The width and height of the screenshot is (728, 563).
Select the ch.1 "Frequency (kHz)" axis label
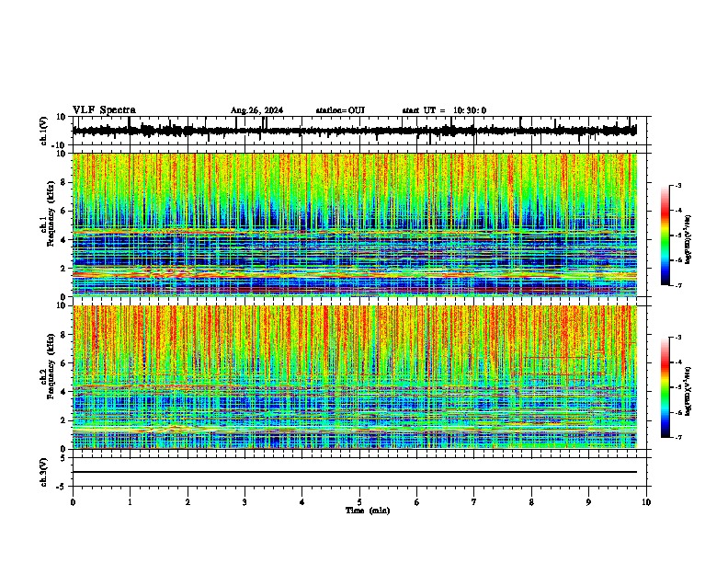click(51, 214)
